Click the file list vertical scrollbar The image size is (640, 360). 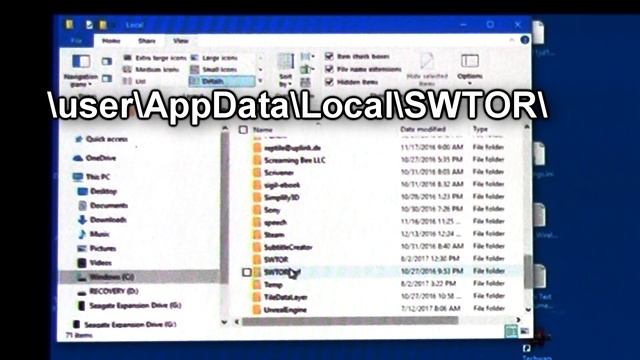click(x=528, y=272)
